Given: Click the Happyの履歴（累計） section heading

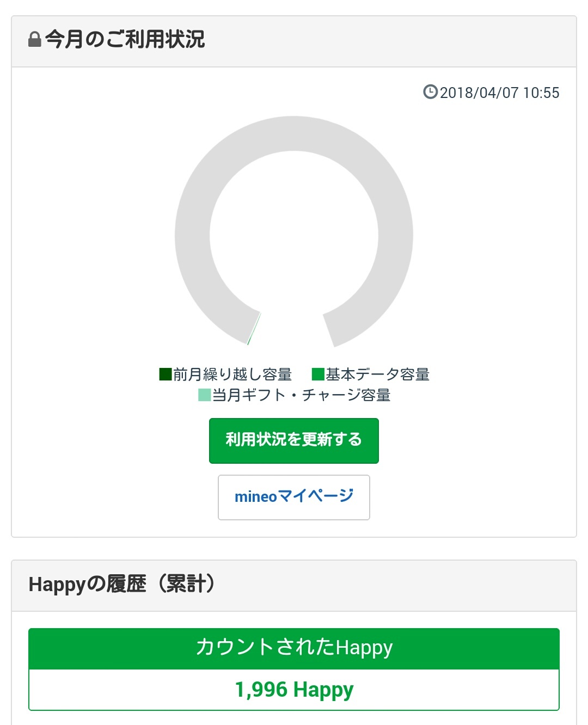Looking at the screenshot, I should pos(122,584).
